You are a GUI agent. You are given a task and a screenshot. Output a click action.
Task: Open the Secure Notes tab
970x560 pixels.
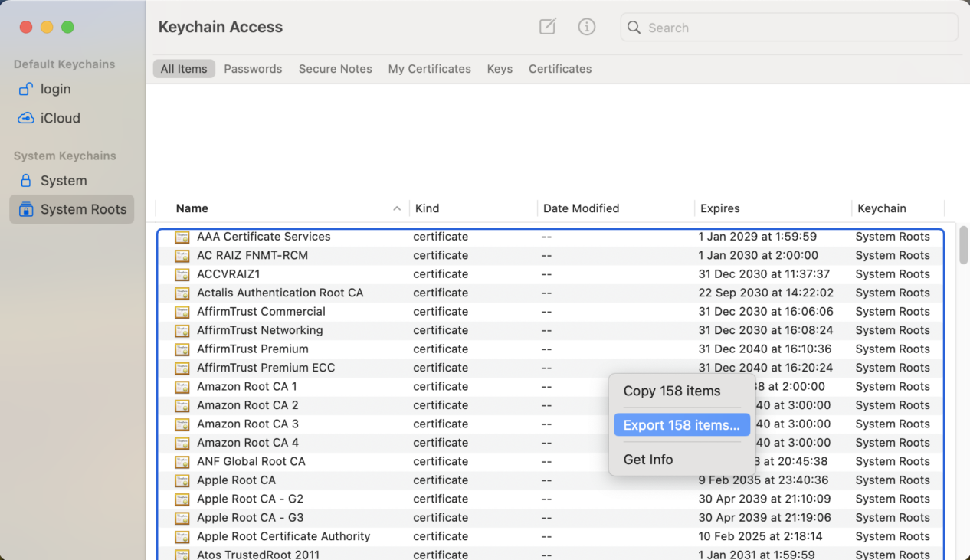335,69
